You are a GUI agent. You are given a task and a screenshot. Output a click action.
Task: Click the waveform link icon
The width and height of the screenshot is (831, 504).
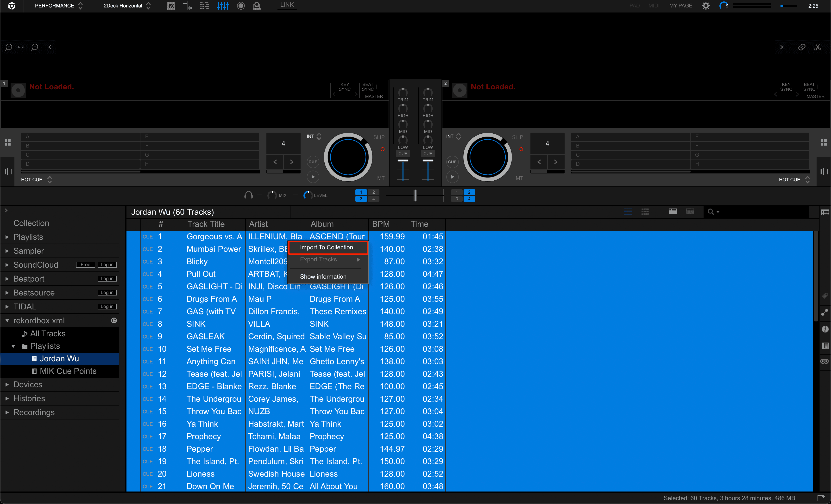pyautogui.click(x=802, y=47)
